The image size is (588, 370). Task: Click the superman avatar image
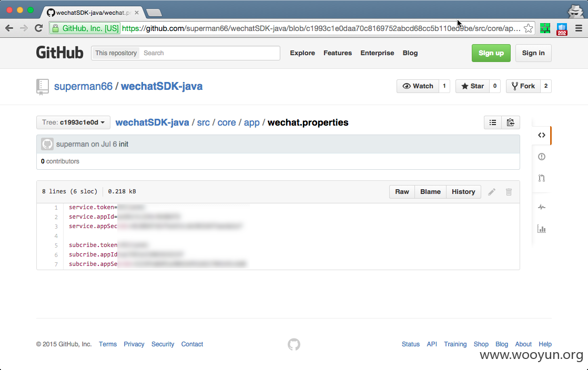[47, 144]
